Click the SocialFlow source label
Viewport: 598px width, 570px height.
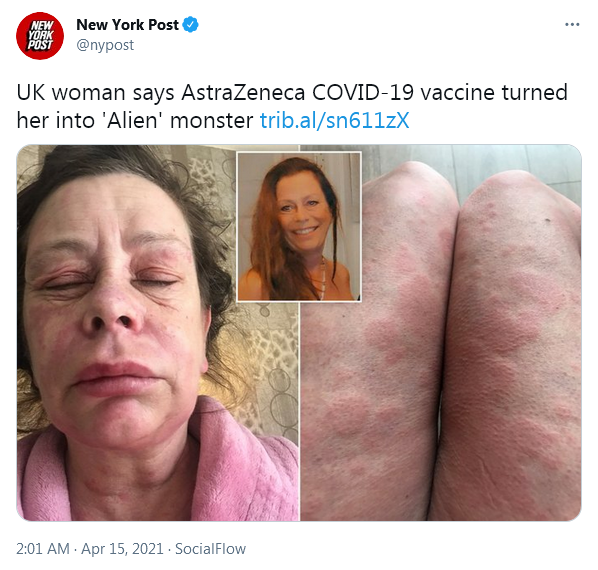click(x=211, y=549)
